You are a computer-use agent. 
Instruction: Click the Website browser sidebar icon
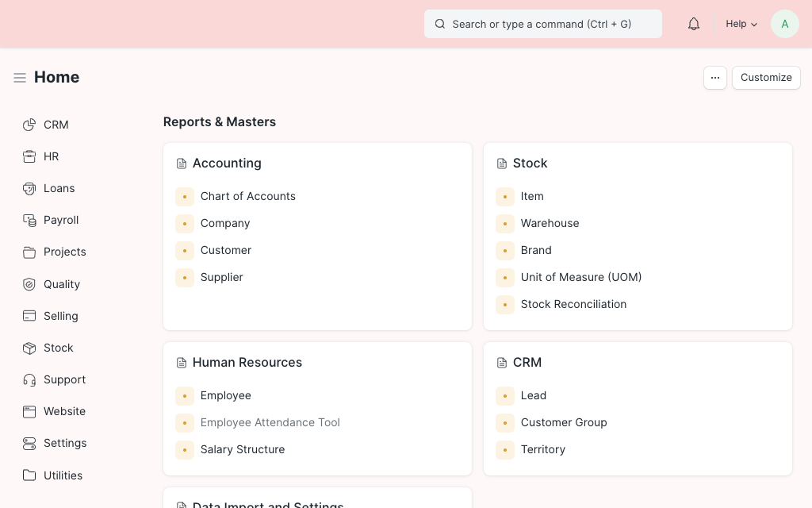point(29,412)
